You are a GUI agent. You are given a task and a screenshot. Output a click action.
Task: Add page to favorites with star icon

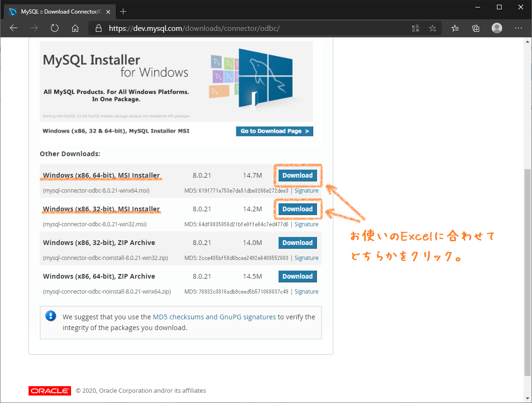point(432,29)
